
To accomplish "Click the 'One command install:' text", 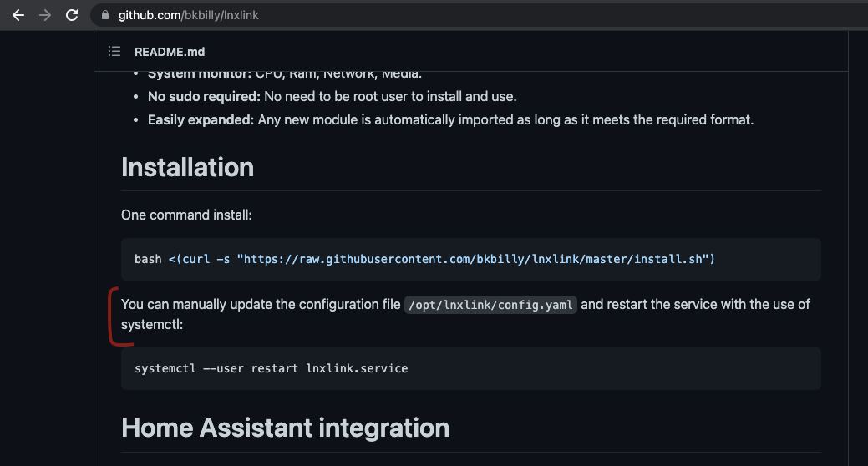I will click(x=186, y=215).
